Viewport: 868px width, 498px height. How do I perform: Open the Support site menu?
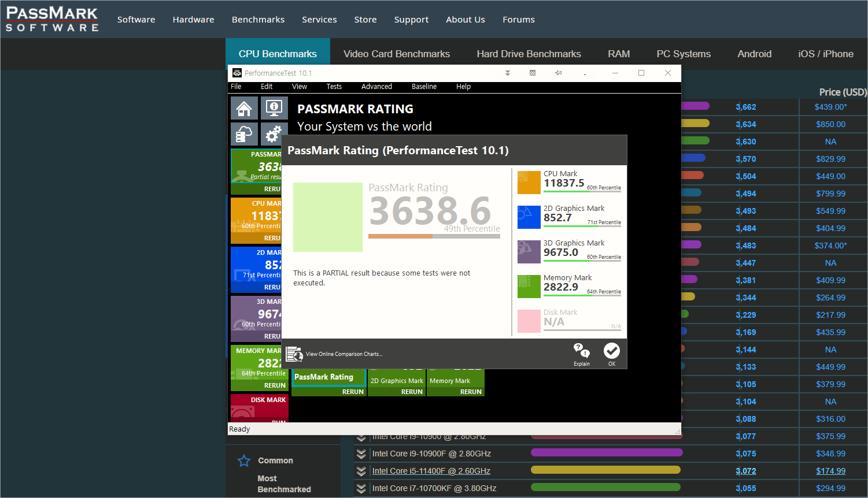[411, 20]
